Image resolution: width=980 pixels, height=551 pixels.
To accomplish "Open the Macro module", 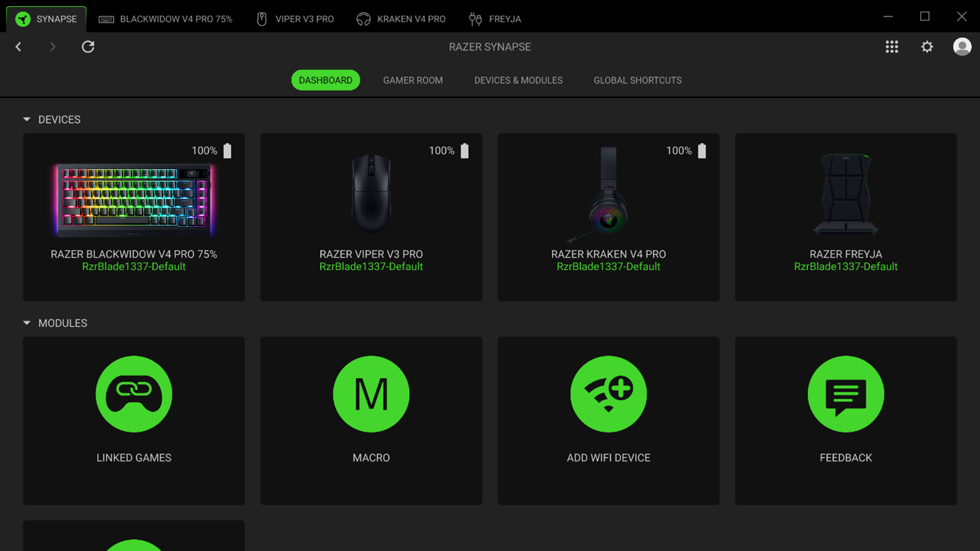I will tap(371, 394).
